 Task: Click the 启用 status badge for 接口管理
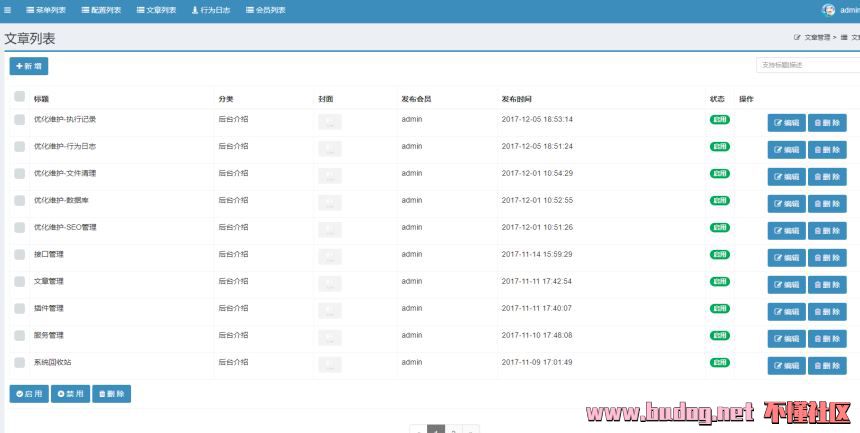tap(719, 255)
